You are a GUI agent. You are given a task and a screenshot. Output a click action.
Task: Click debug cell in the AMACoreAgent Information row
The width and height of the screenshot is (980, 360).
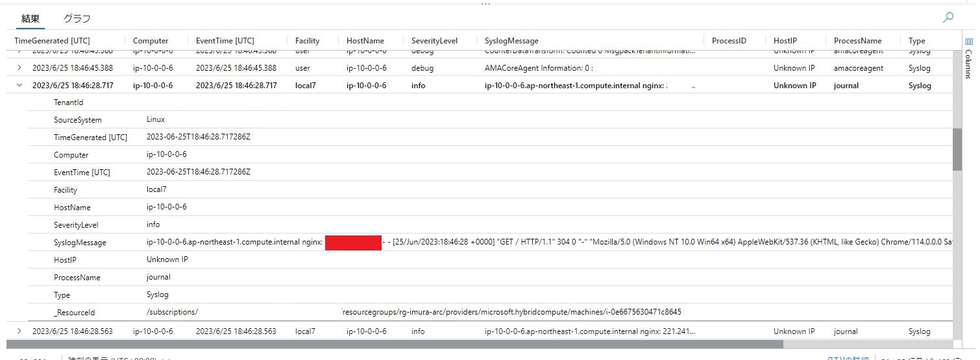point(423,67)
